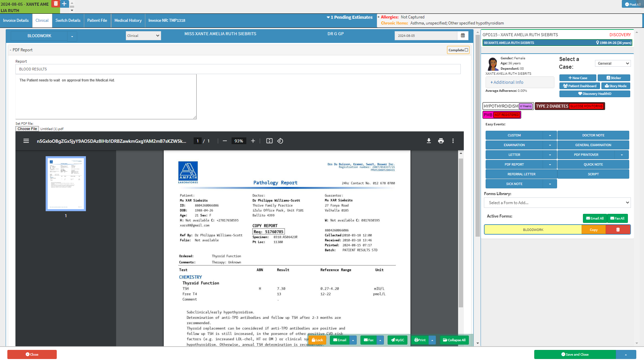Click the red Close button

click(x=32, y=355)
